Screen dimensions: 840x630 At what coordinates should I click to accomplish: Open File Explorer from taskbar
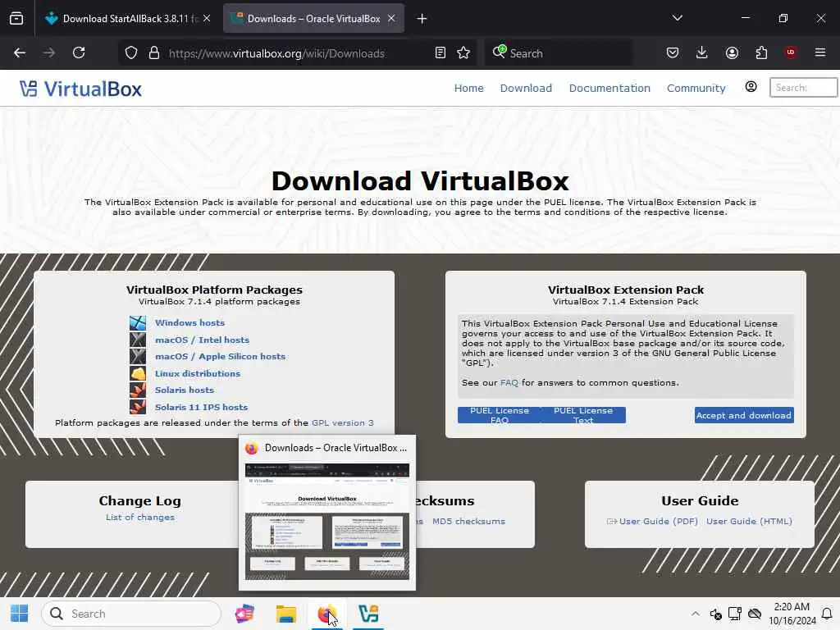[286, 614]
